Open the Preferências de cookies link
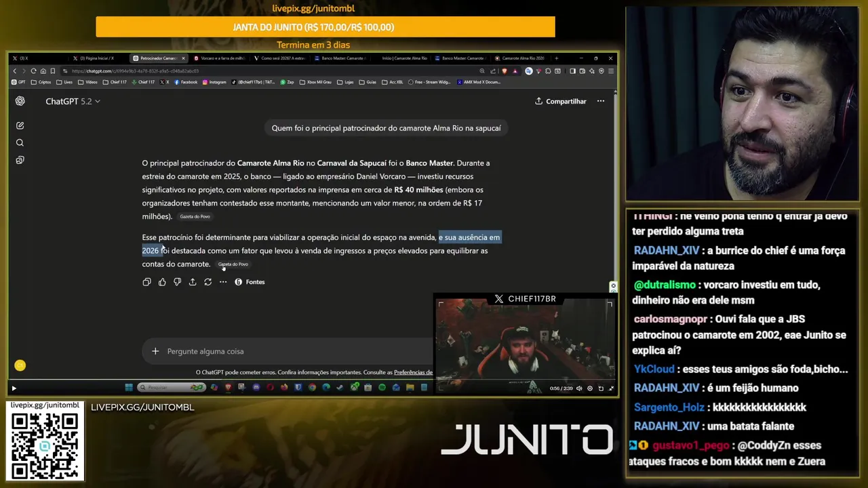This screenshot has width=868, height=488. (x=413, y=372)
